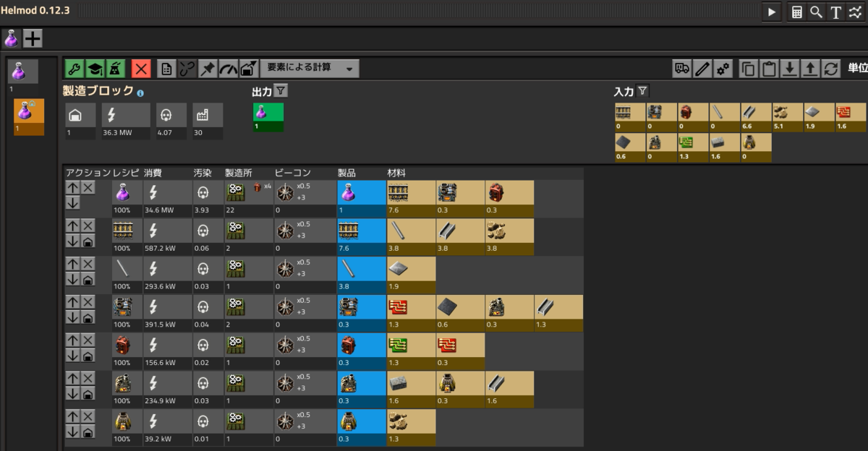Remove the 34.6 MW recipe row
868x451 pixels.
click(88, 187)
